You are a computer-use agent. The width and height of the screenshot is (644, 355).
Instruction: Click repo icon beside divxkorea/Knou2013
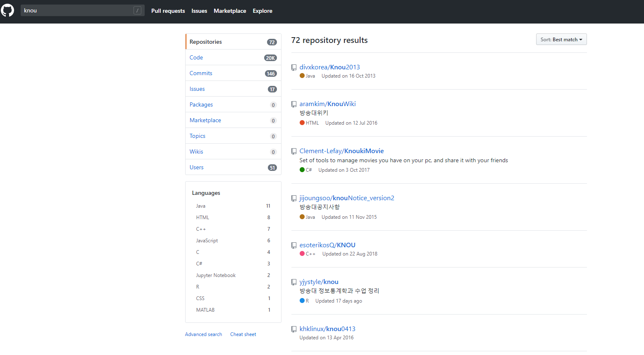pyautogui.click(x=294, y=67)
